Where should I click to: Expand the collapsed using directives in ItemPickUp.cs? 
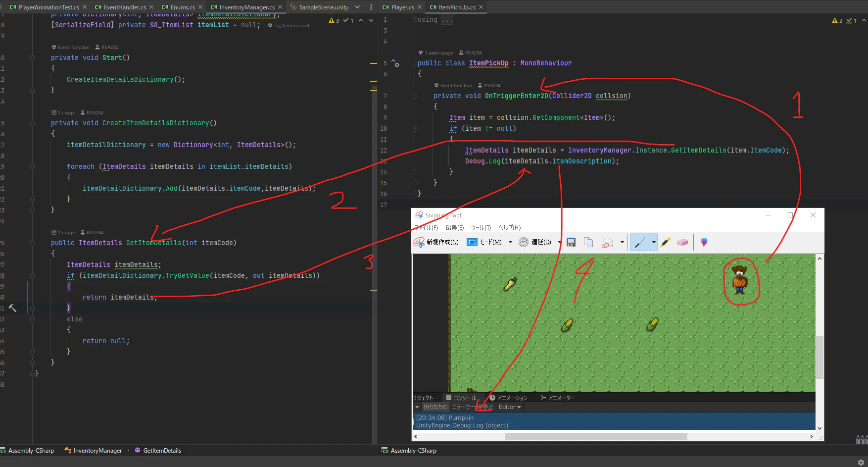[447, 20]
